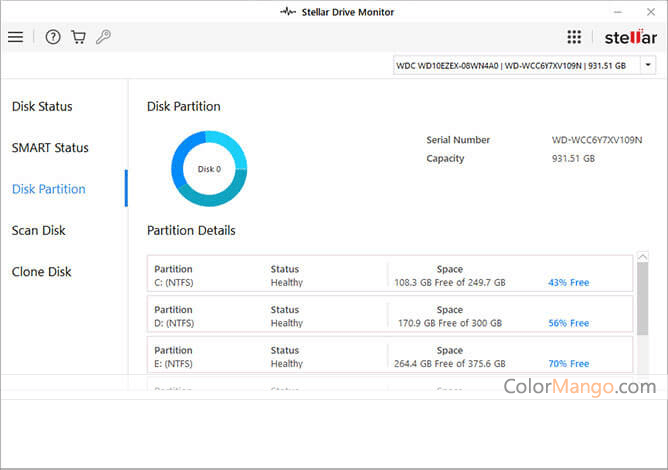668x470 pixels.
Task: Click the help question mark icon
Action: 53,37
